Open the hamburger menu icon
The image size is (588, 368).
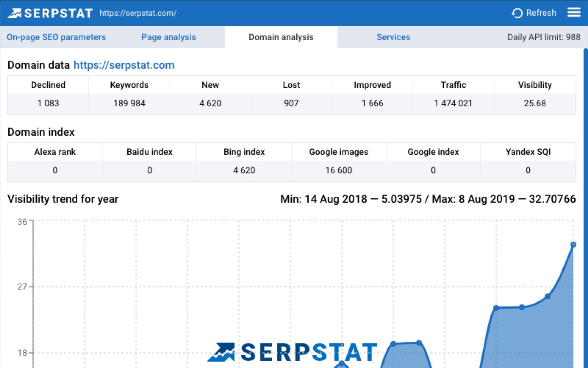click(574, 12)
